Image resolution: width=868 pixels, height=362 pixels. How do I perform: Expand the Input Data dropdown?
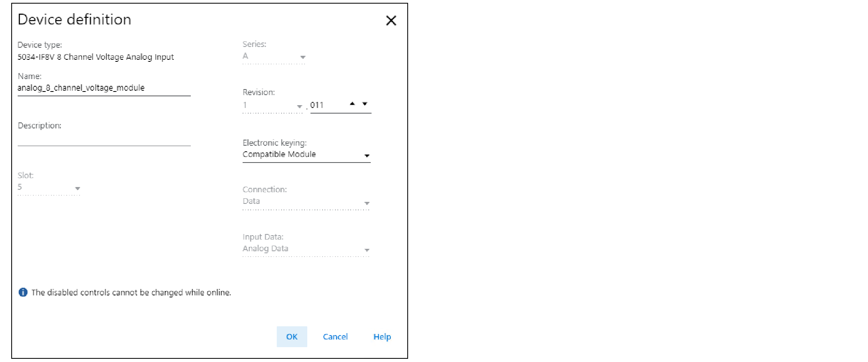[x=366, y=250]
